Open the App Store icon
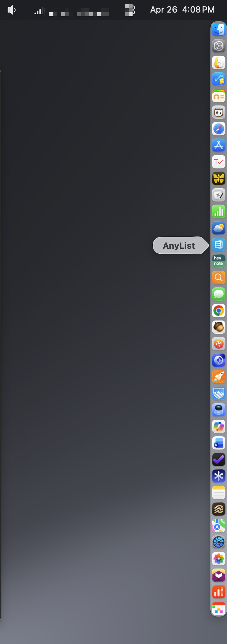Viewport: 227px width, 644px height. coord(219,146)
